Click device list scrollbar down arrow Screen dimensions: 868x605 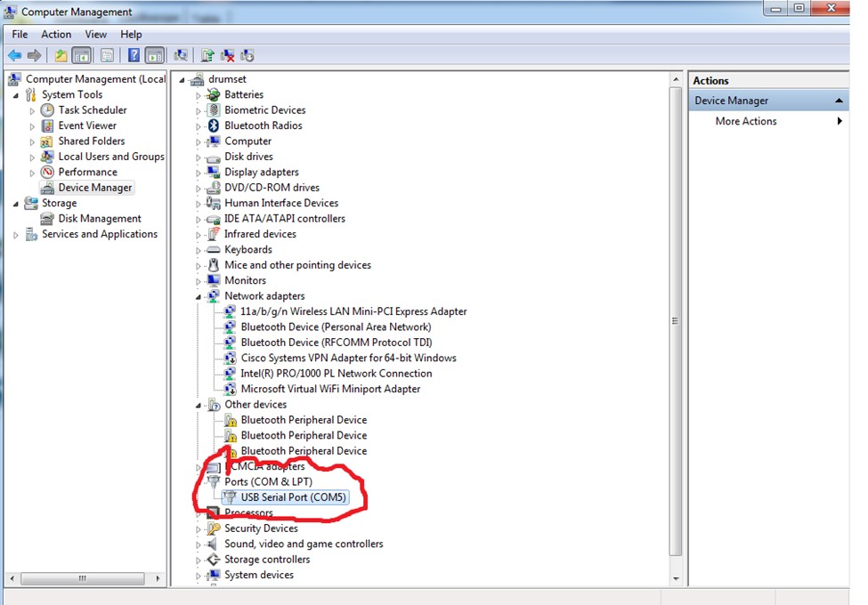click(x=676, y=578)
